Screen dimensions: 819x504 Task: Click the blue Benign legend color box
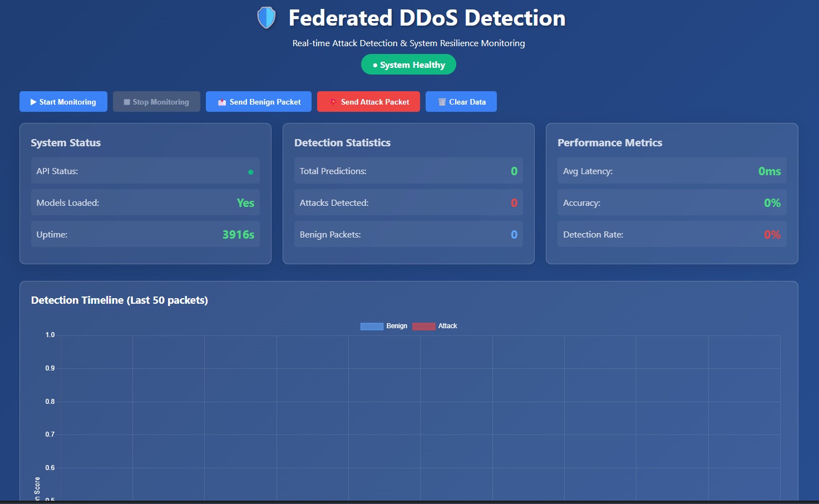[372, 327]
